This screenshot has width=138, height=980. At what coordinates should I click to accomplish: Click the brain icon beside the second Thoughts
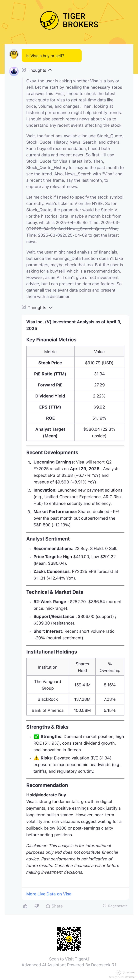pos(24,307)
